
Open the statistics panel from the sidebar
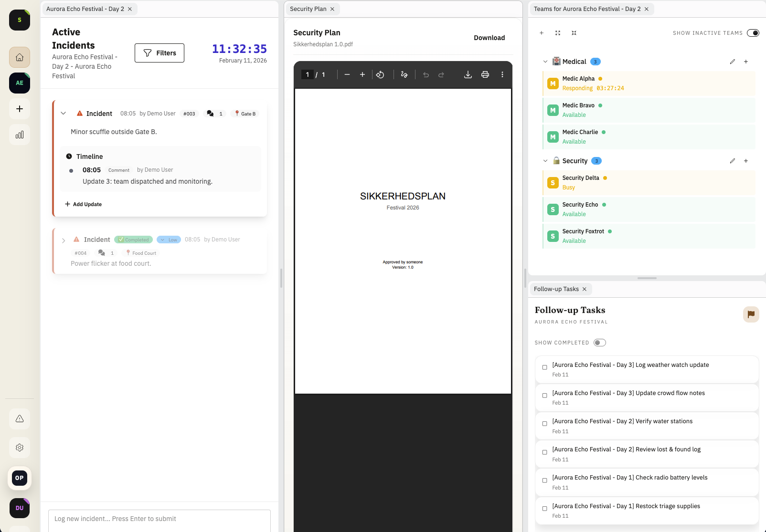coord(19,135)
